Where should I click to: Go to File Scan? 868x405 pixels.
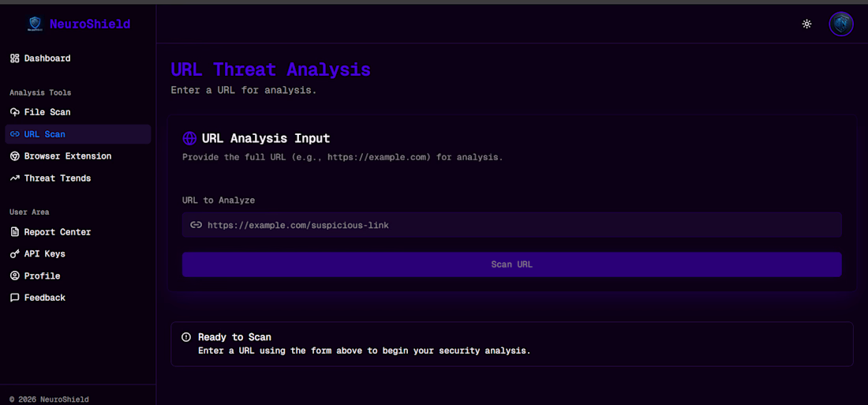pyautogui.click(x=78, y=112)
